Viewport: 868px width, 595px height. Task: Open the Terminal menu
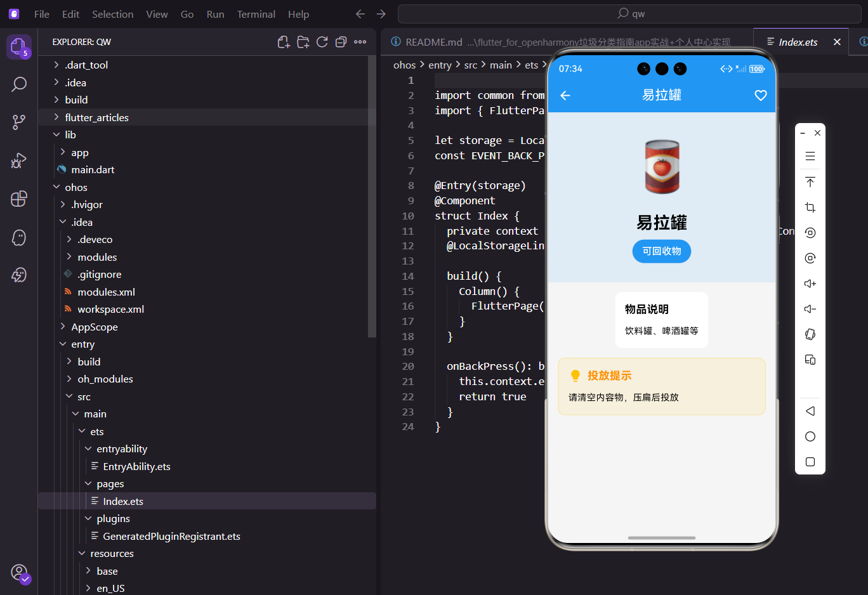click(256, 14)
